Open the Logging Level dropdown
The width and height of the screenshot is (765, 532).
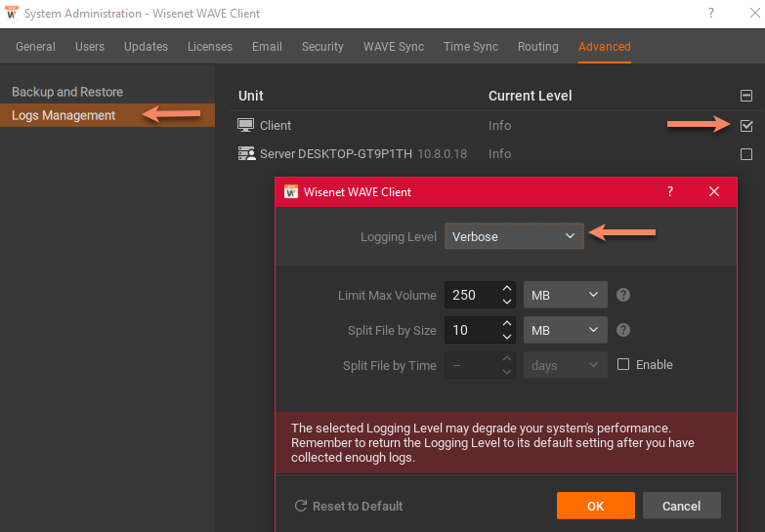pyautogui.click(x=514, y=236)
